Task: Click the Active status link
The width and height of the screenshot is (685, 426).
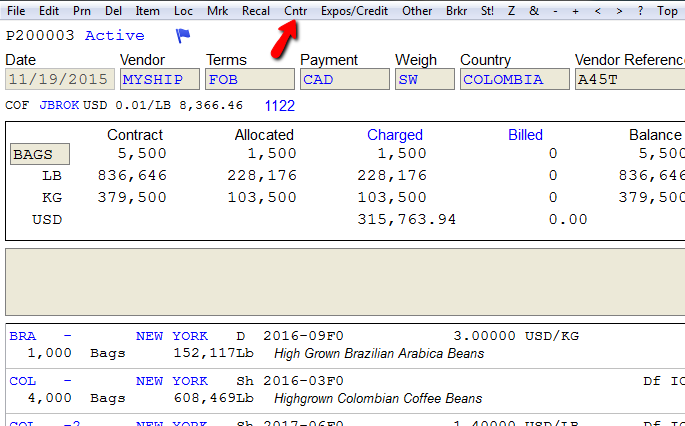Action: point(114,35)
